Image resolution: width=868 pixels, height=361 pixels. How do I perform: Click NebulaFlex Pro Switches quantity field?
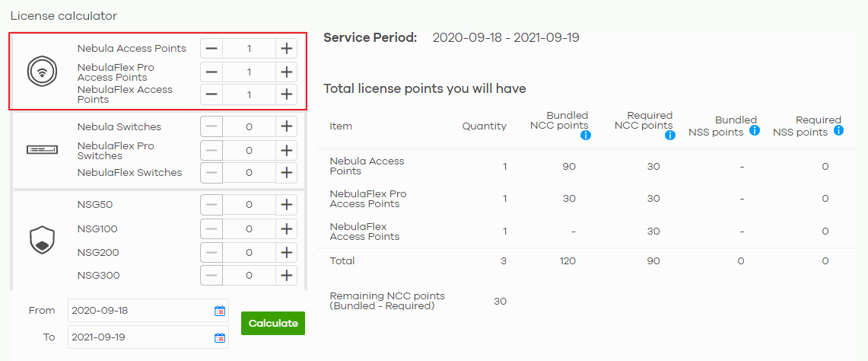[249, 150]
